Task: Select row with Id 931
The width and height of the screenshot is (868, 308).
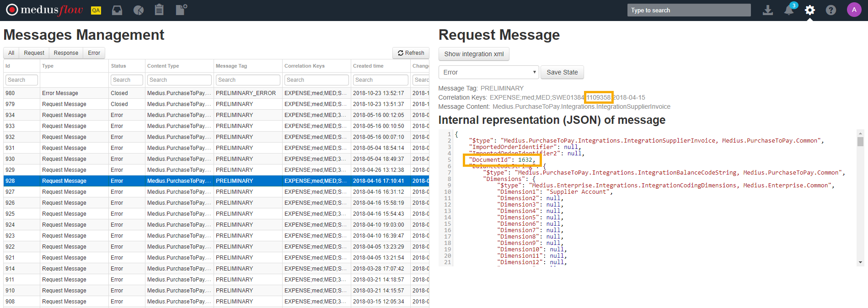Action: click(x=216, y=148)
